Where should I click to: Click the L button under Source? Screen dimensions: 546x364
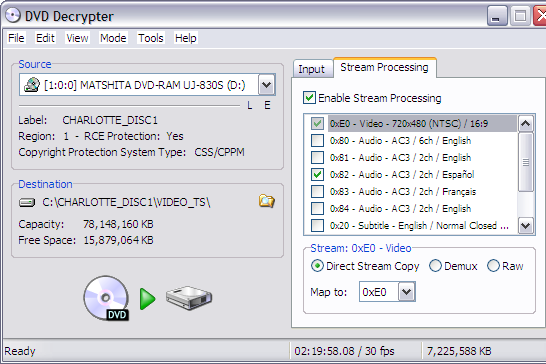tap(250, 105)
